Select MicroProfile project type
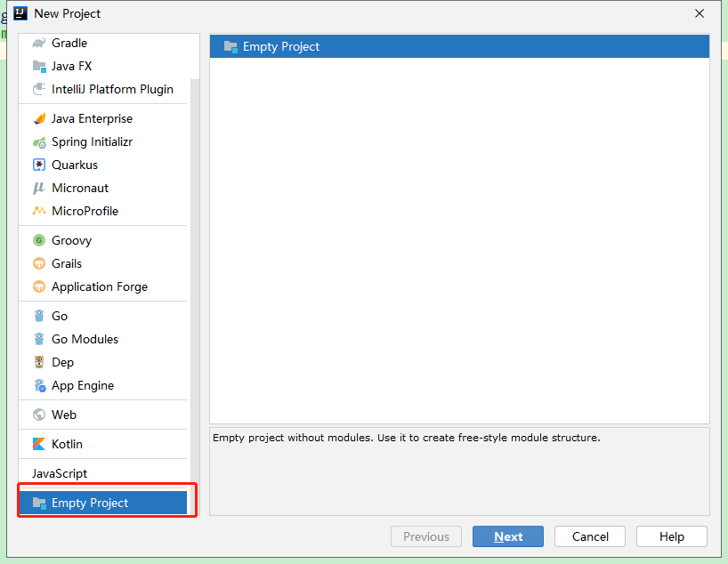728x564 pixels. tap(102, 211)
